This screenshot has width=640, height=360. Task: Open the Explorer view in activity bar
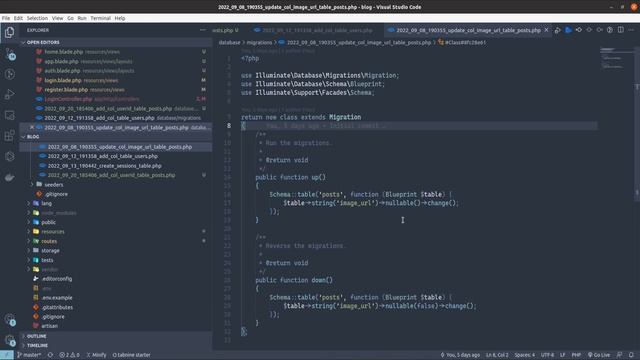(x=9, y=32)
